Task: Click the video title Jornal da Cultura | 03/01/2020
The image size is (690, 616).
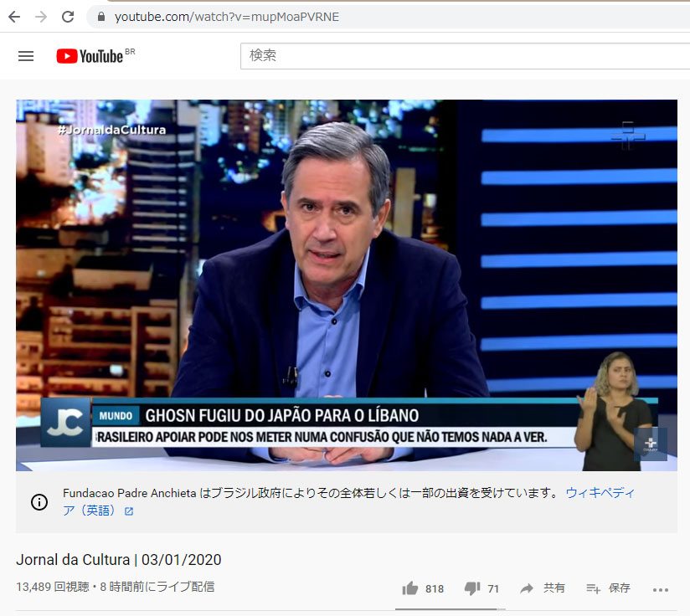Action: pyautogui.click(x=119, y=560)
